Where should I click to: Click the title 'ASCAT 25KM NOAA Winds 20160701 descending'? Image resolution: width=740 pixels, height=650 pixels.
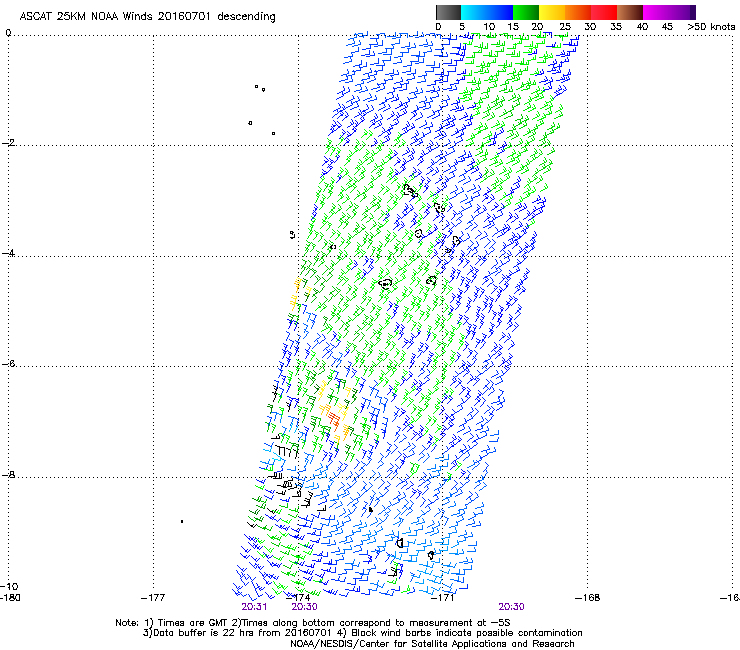[x=147, y=17]
